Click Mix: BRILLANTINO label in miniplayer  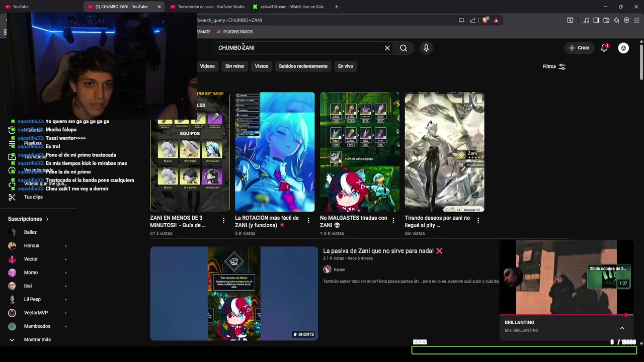521,330
